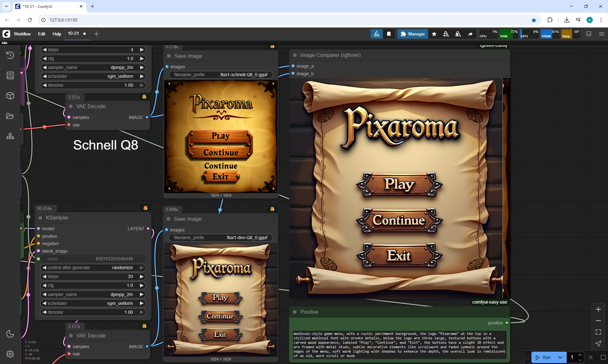Open the queue history sidebar panel
The image size is (608, 364).
point(10,55)
